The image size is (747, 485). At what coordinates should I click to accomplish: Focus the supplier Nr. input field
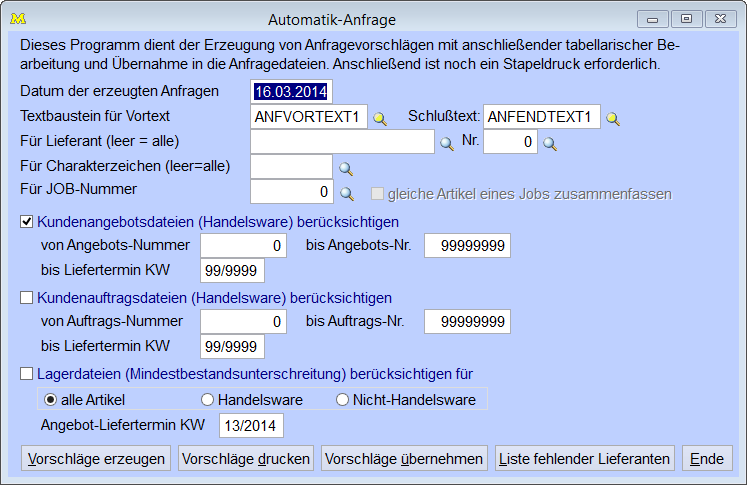(x=510, y=141)
